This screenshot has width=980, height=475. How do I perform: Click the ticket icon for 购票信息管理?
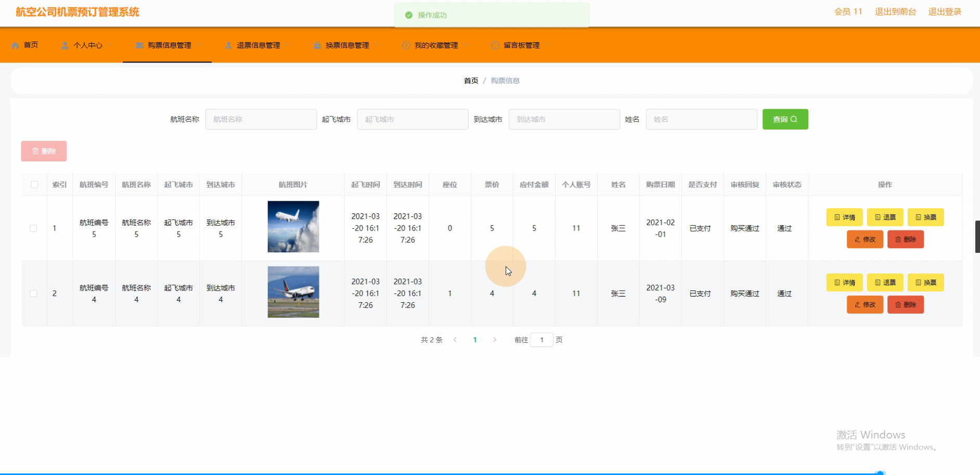[x=139, y=45]
